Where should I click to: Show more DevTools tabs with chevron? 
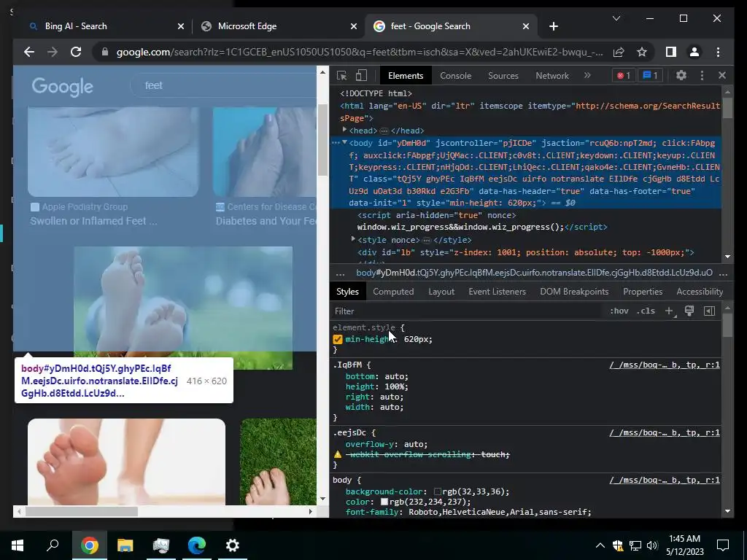click(587, 75)
